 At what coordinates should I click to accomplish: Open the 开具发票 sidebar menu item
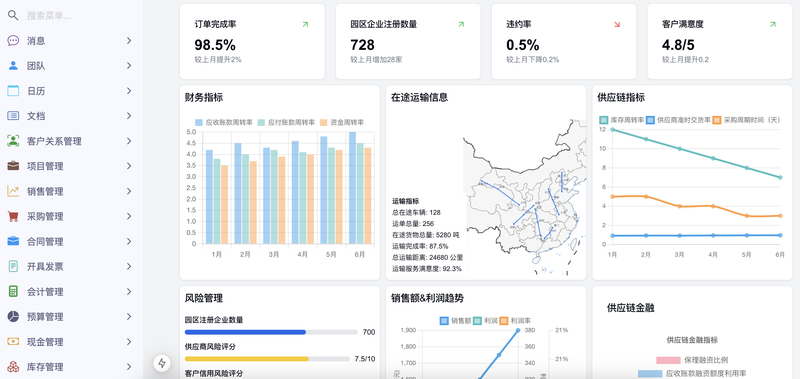pos(70,266)
